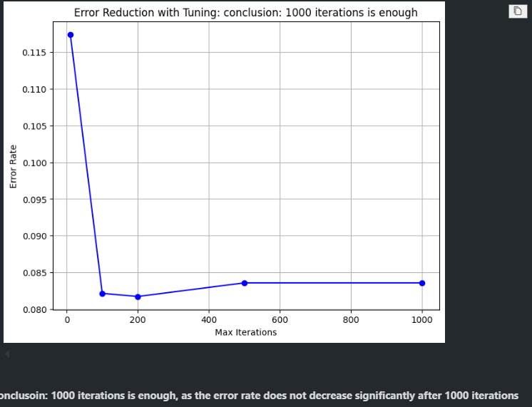Viewport: 532px width, 407px height.
Task: Click the chart title about 1000 iterations
Action: click(x=245, y=13)
